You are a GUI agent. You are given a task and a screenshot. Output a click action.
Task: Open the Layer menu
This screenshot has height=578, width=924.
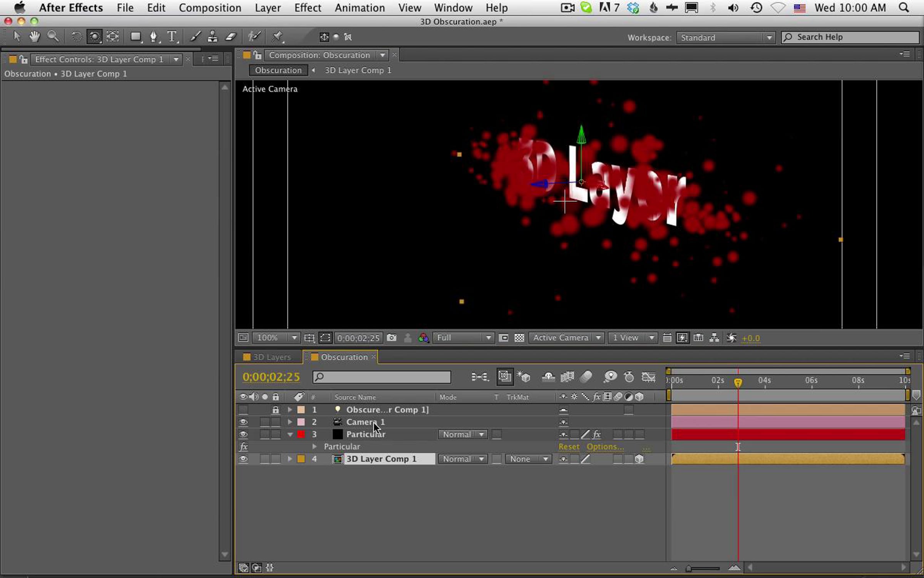point(268,8)
